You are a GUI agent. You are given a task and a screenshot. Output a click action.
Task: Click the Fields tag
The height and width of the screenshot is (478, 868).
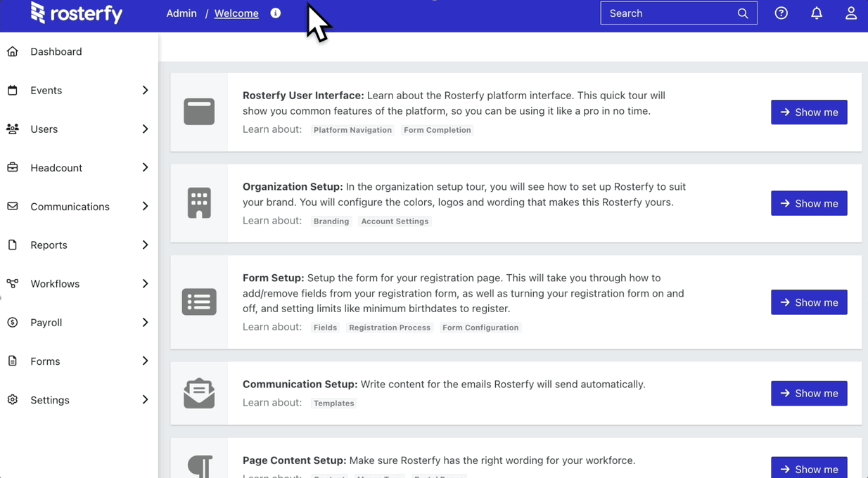click(325, 328)
